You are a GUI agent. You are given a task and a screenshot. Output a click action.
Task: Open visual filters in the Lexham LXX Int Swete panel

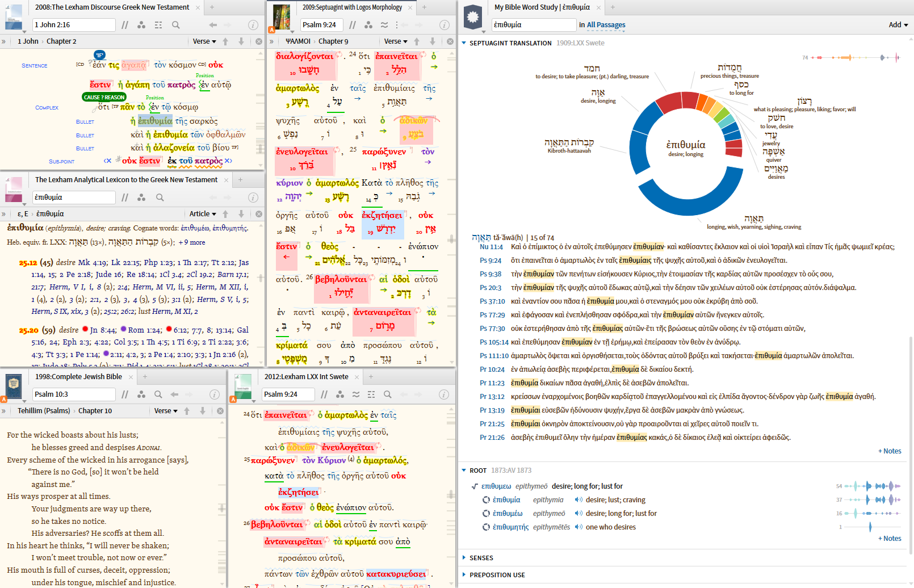[340, 394]
